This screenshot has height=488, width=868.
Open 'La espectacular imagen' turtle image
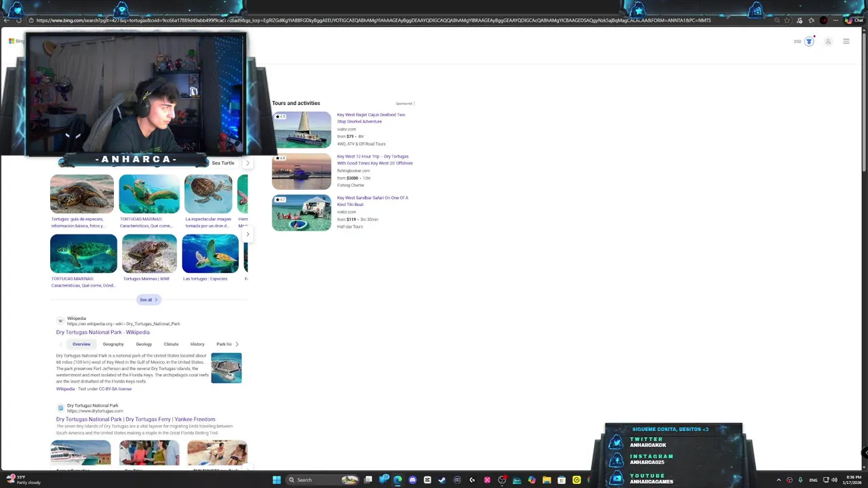[208, 194]
